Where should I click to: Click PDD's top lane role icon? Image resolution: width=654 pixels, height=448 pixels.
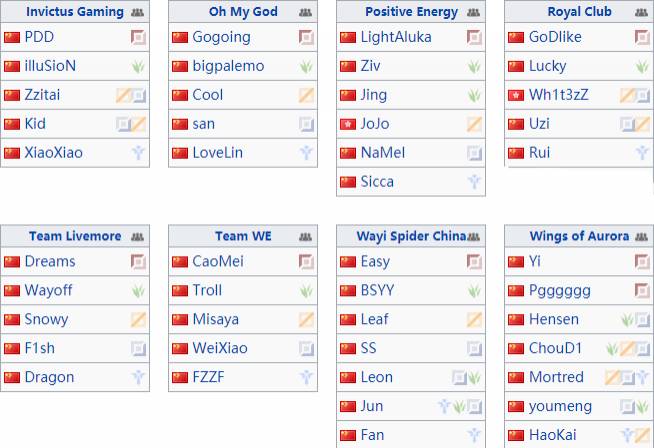(138, 37)
